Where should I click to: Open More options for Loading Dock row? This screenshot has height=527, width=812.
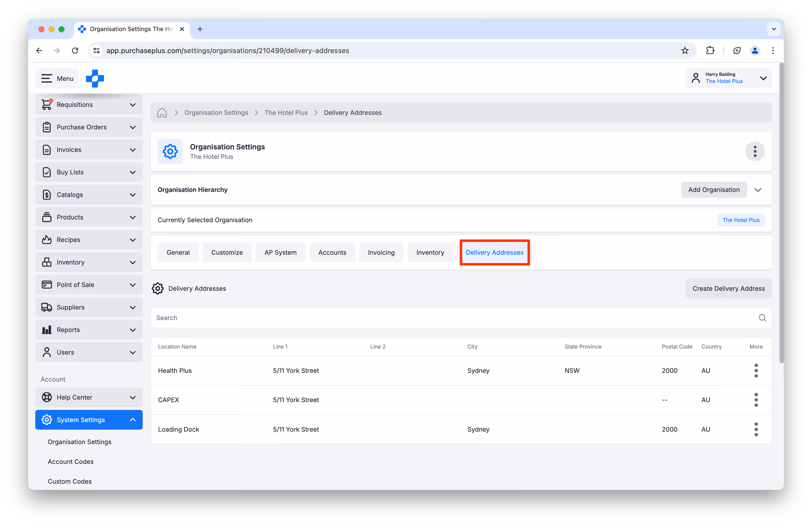[x=756, y=429]
